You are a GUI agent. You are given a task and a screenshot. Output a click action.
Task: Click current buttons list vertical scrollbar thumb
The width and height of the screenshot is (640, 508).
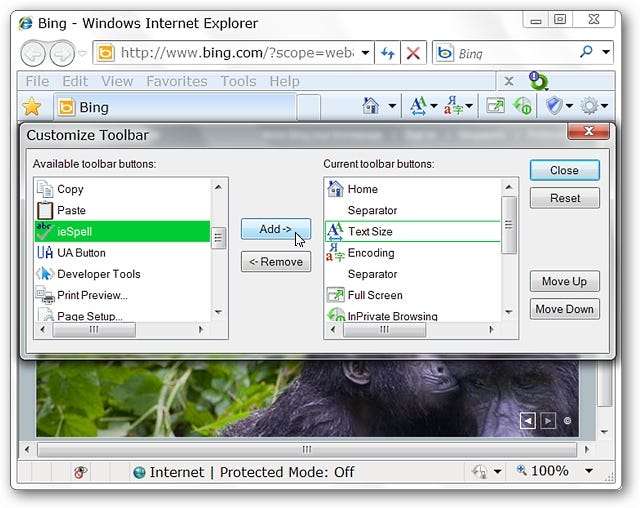point(509,225)
